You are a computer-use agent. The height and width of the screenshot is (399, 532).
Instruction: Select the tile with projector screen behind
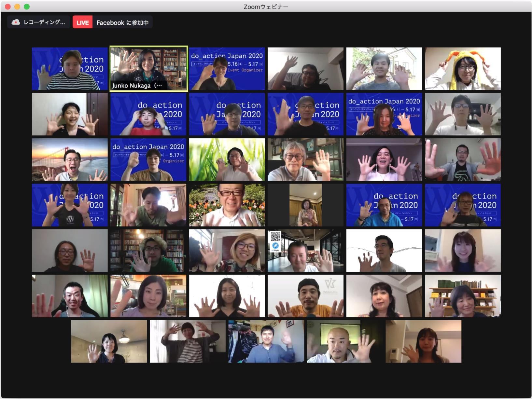(x=345, y=341)
